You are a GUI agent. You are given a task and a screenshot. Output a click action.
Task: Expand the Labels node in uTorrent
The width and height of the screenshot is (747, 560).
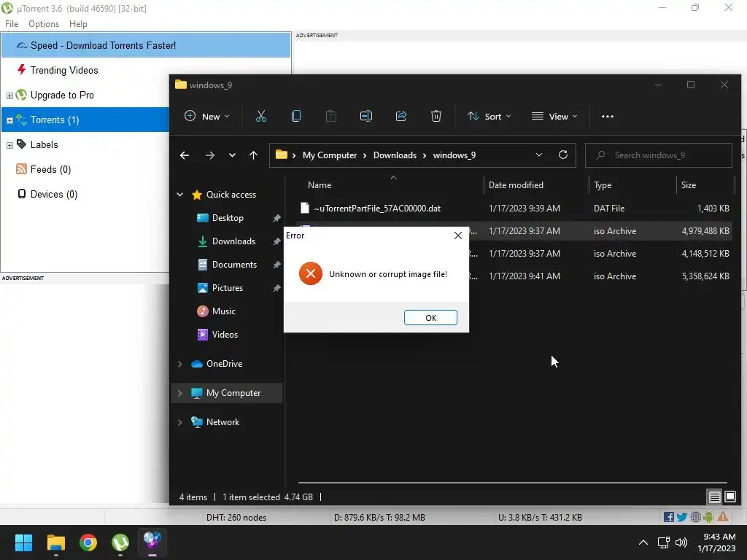[x=9, y=145]
